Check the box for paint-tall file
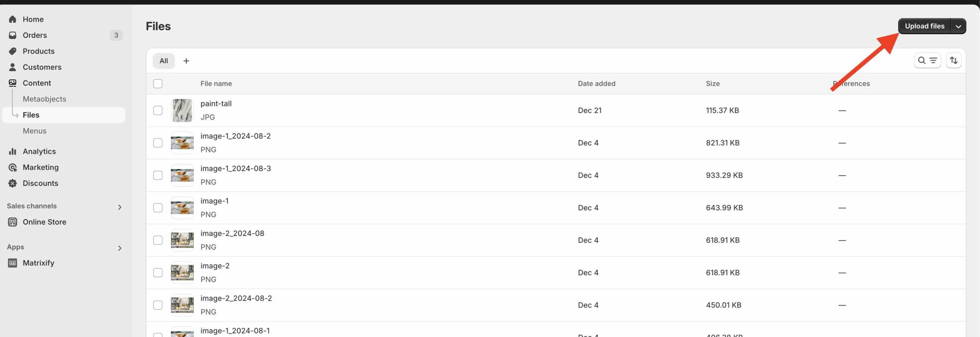 [x=158, y=111]
